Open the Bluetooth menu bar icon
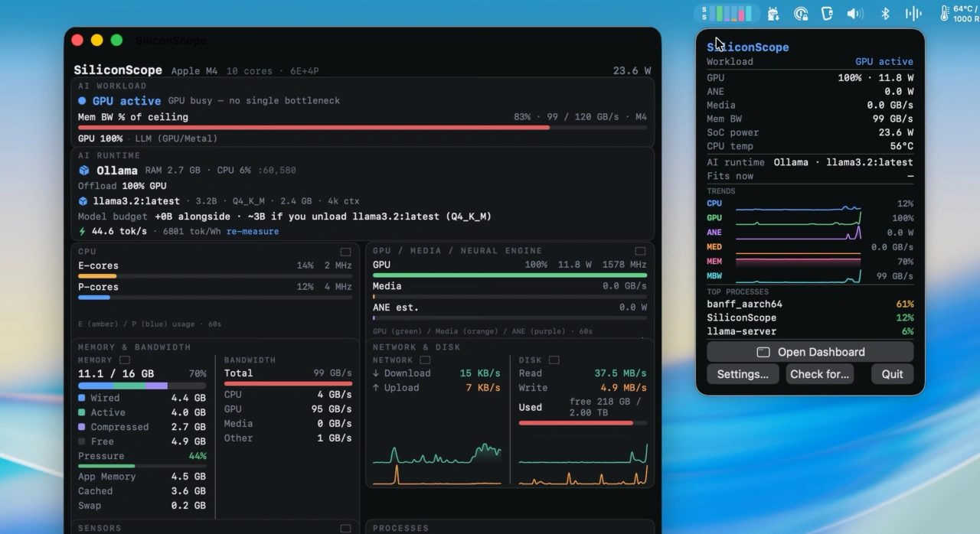Image resolution: width=980 pixels, height=534 pixels. click(885, 13)
